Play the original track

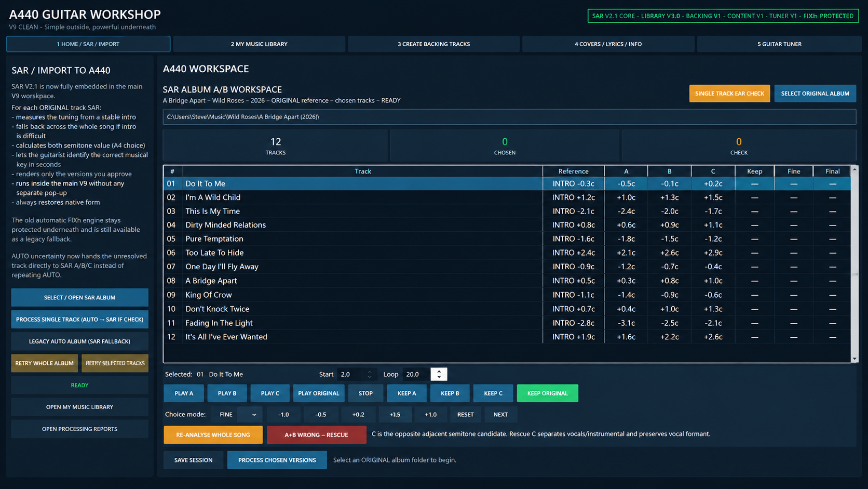point(318,393)
